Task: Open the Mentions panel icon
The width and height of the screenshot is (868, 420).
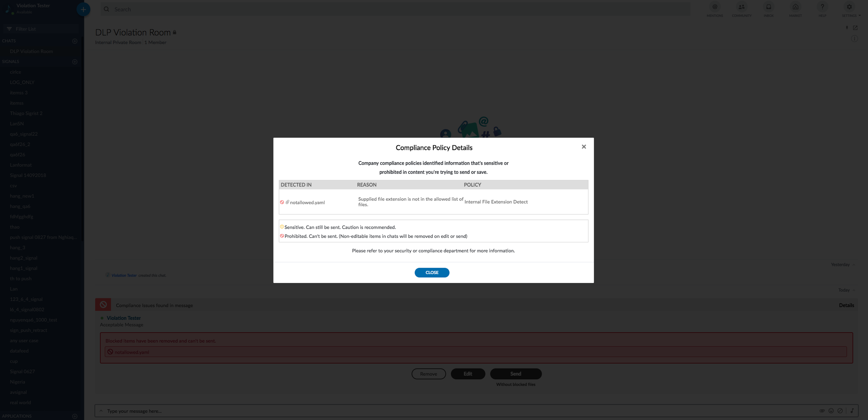Action: coord(714,7)
